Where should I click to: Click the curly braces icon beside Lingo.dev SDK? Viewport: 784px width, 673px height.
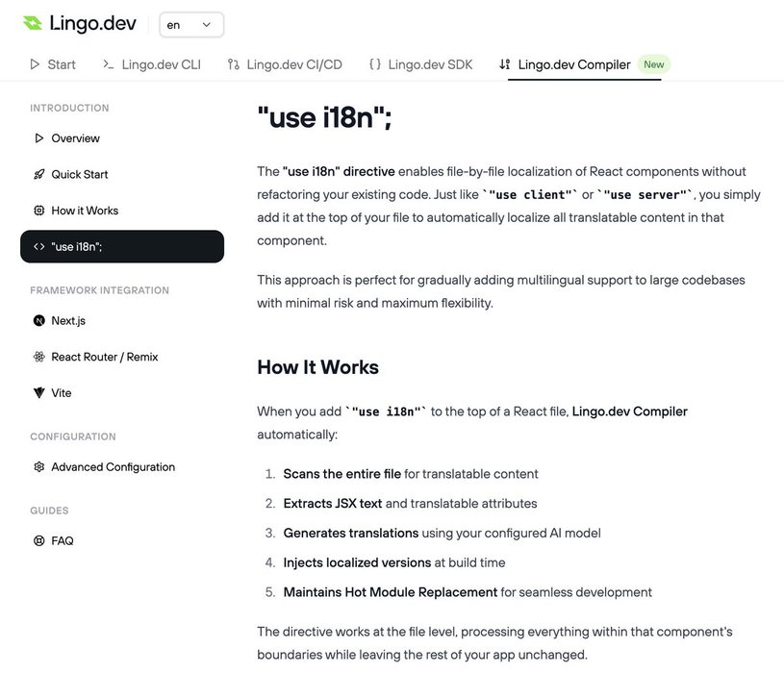tap(375, 64)
